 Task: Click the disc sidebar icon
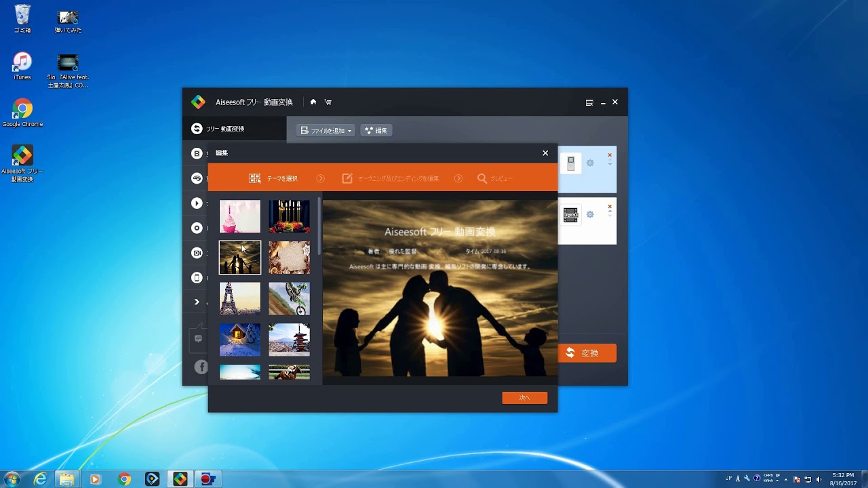[197, 228]
